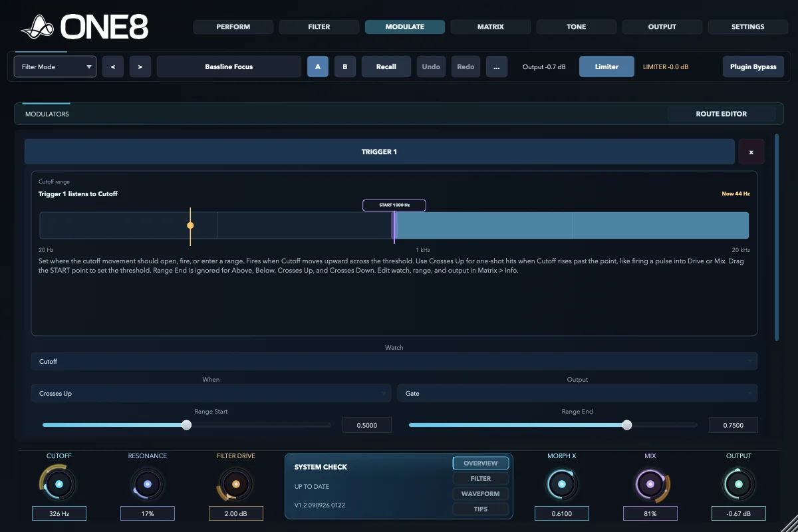Viewport: 798px width, 532px height.
Task: Switch to the Perform tab
Action: point(233,27)
